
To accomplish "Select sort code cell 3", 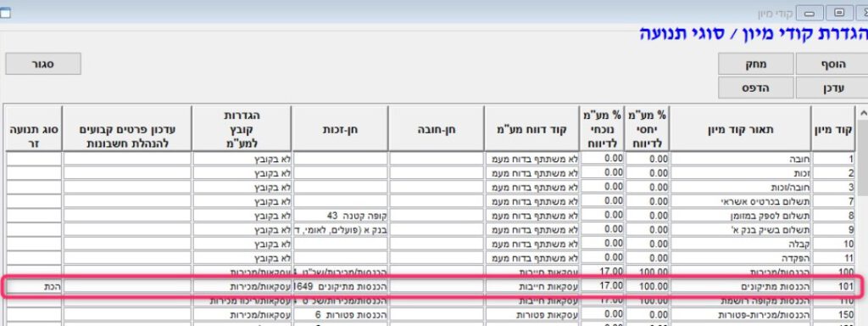I will pos(834,187).
